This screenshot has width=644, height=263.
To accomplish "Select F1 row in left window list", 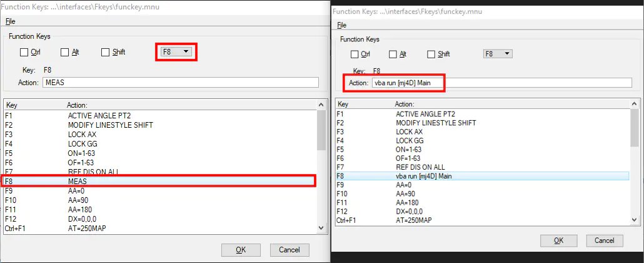I will click(x=160, y=115).
